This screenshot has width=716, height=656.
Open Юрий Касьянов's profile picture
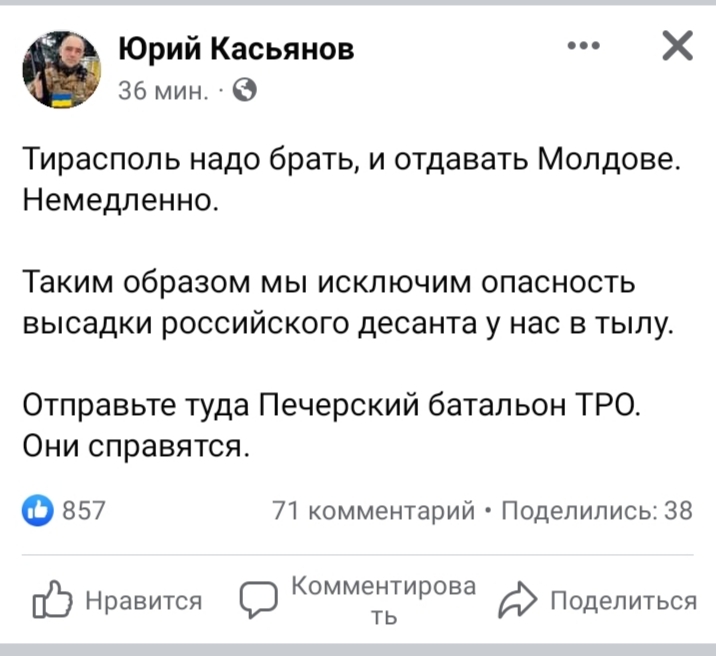pyautogui.click(x=62, y=68)
